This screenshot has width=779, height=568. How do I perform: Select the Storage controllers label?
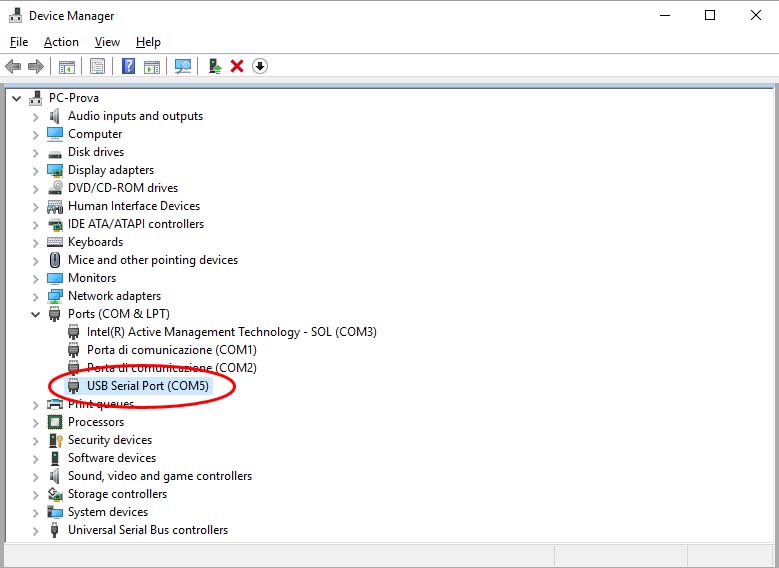(x=117, y=494)
